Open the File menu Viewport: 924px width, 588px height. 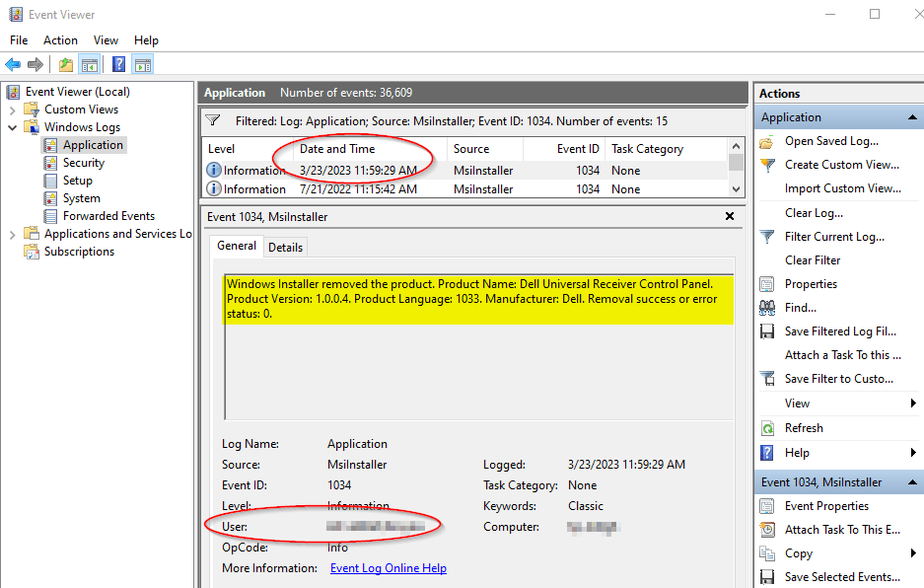coord(19,40)
